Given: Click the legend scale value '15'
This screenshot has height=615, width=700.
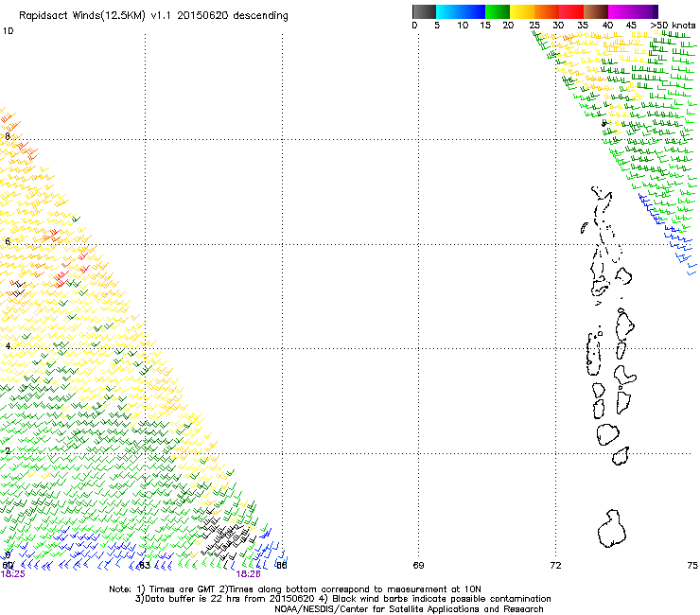Looking at the screenshot, I should (x=485, y=26).
